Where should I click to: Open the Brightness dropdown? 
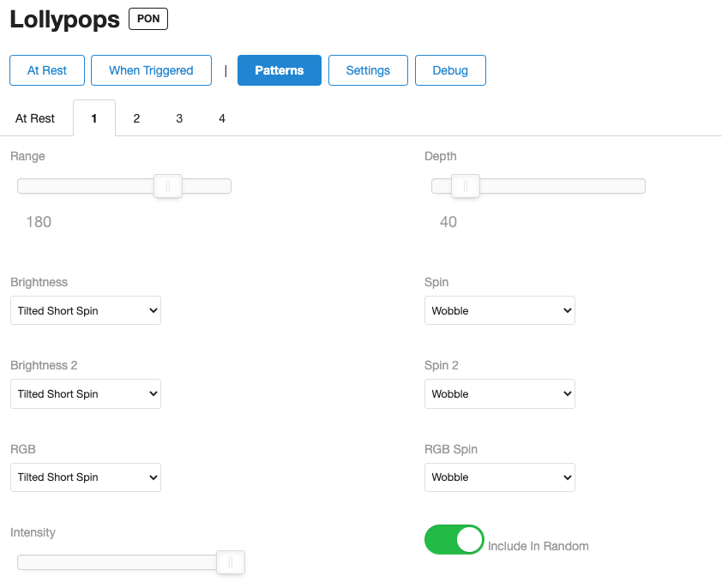pos(86,311)
